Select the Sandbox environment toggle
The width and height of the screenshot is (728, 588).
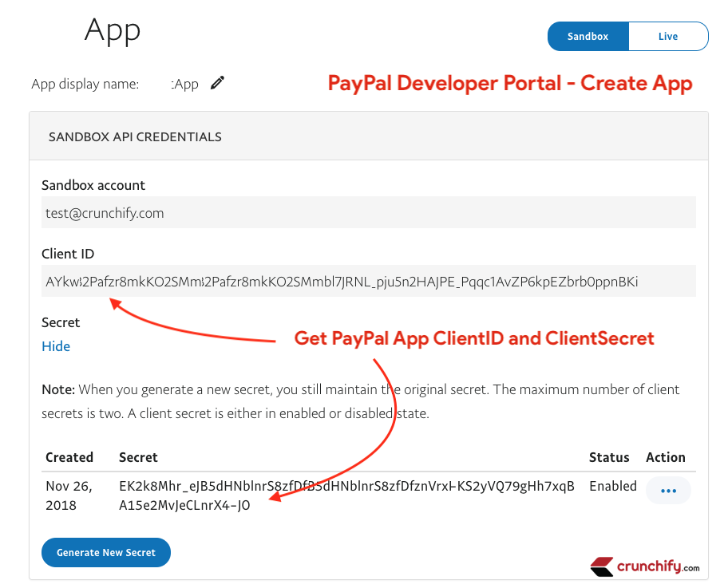[588, 36]
